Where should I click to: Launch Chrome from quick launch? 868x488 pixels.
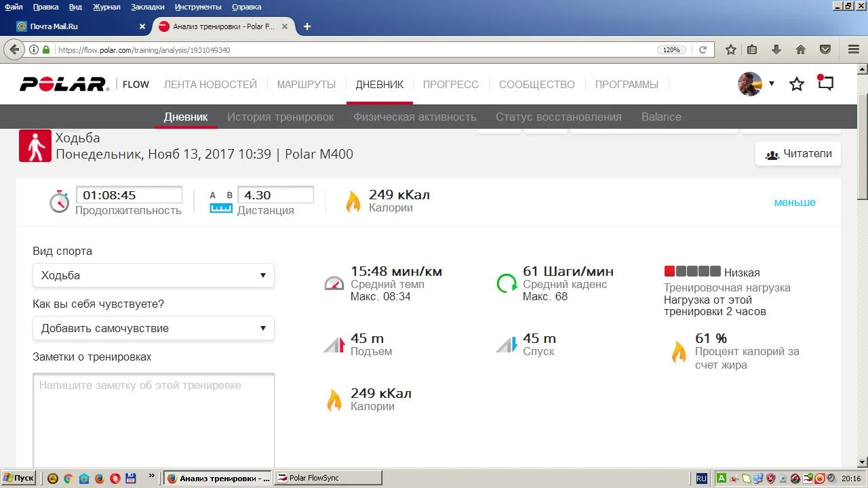point(68,479)
